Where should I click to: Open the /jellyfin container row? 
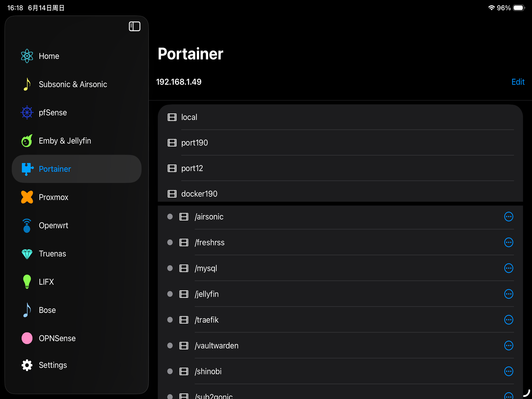[x=340, y=294]
